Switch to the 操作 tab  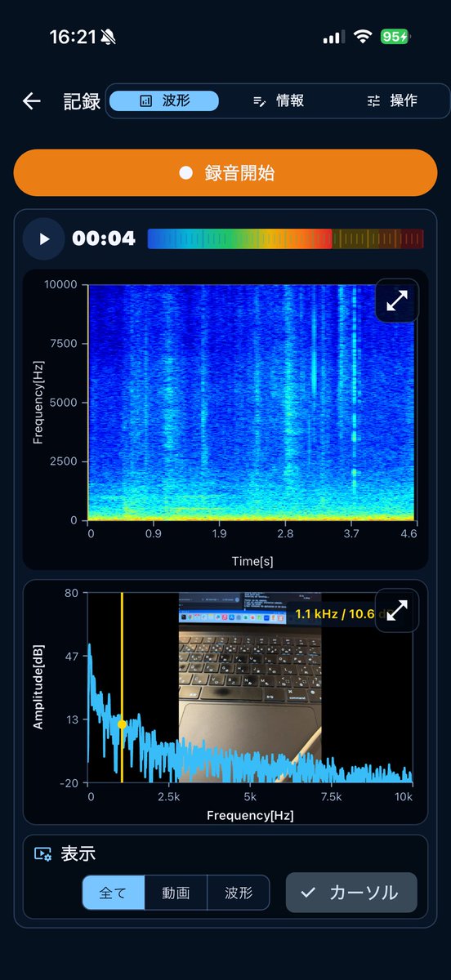pyautogui.click(x=392, y=100)
